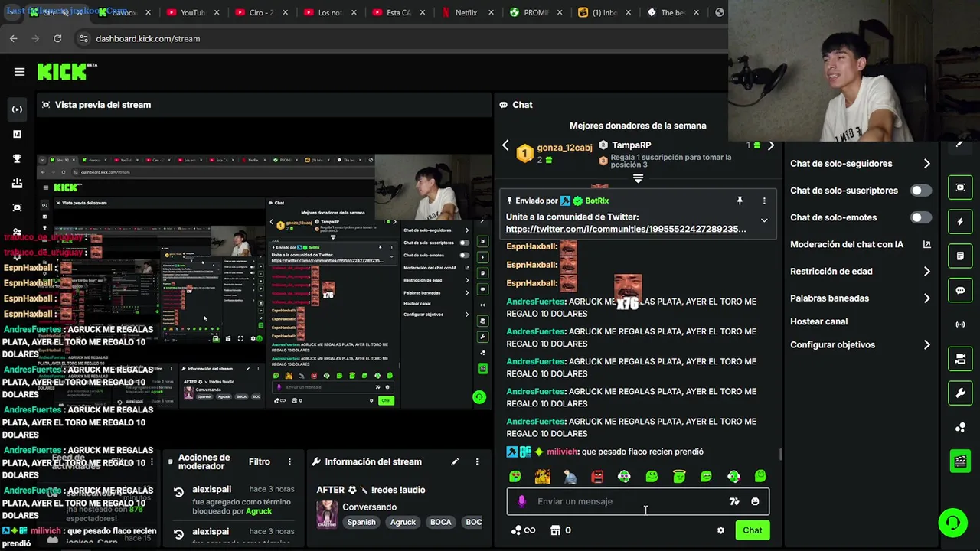Click the Kick logo
Viewport: 980px width, 551px height.
pyautogui.click(x=67, y=71)
